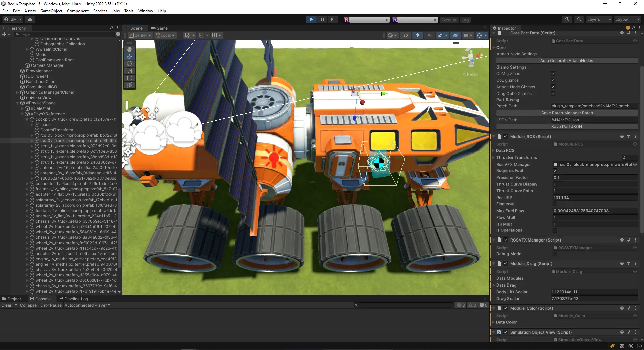Open the GameObject menu
Image resolution: width=644 pixels, height=350 pixels.
[51, 11]
